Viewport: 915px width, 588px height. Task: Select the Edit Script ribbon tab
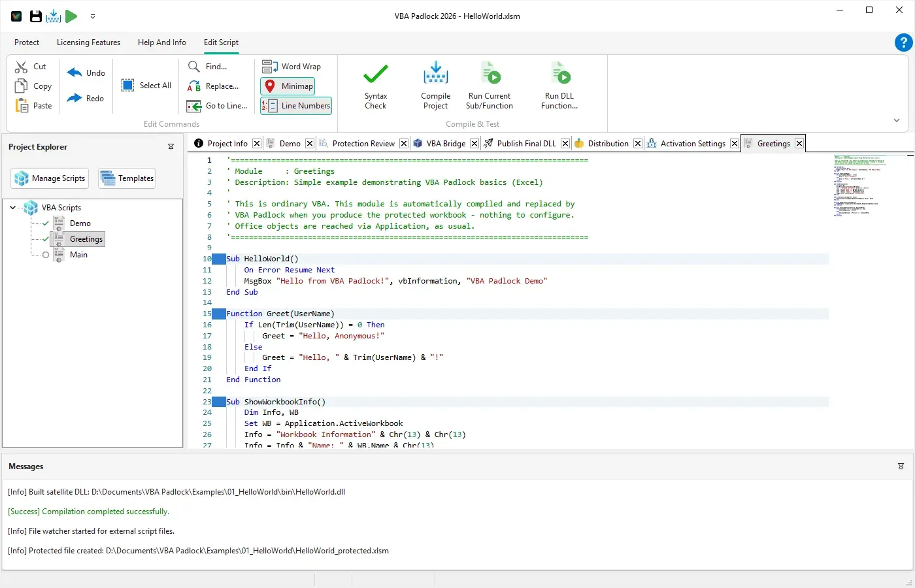point(222,42)
